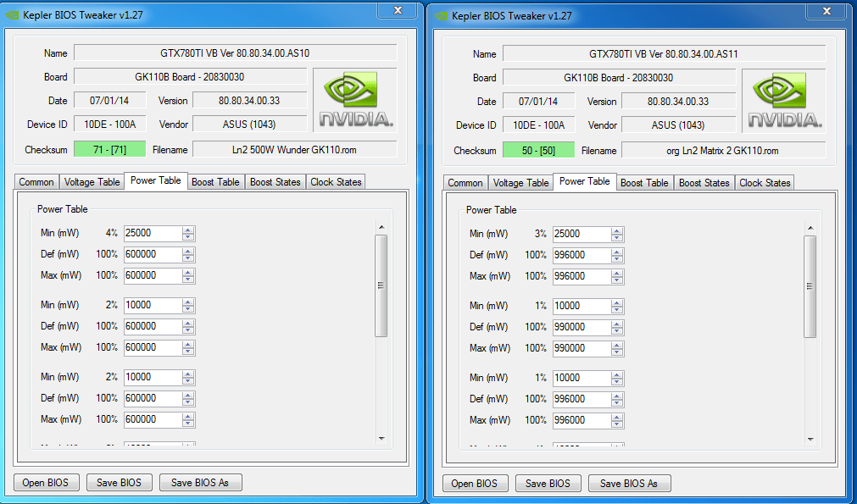Click Open BIOS in left window
Image resolution: width=857 pixels, height=504 pixels.
pos(46,483)
